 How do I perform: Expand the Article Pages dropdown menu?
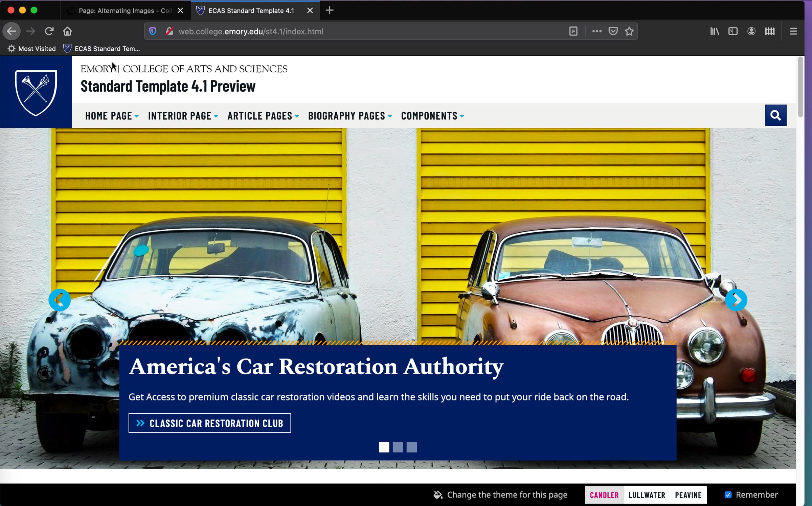(x=263, y=116)
